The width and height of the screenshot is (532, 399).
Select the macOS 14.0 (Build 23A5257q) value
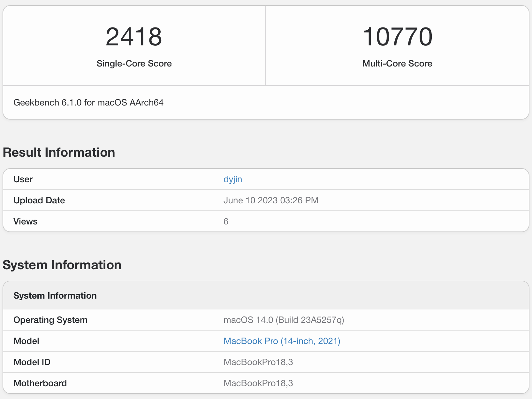point(284,320)
